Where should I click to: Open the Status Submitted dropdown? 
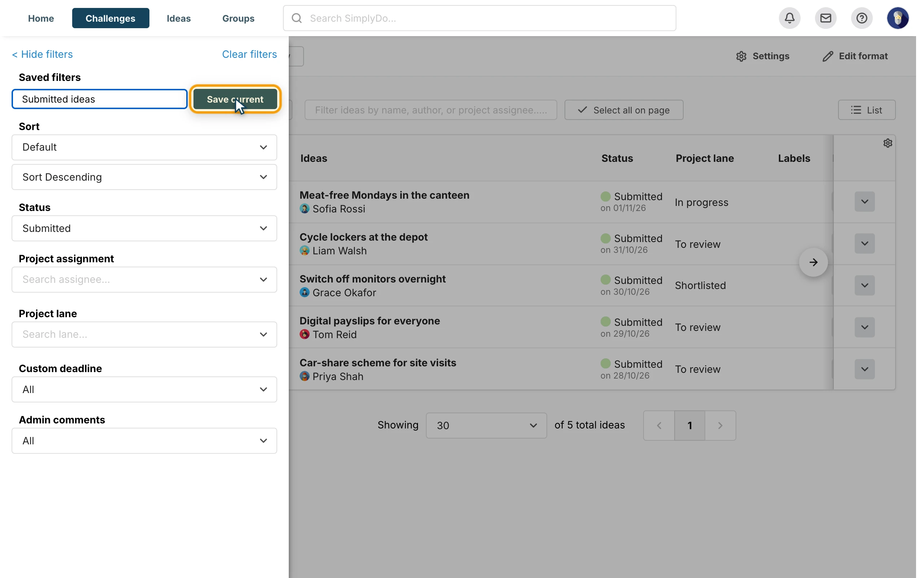pyautogui.click(x=144, y=228)
